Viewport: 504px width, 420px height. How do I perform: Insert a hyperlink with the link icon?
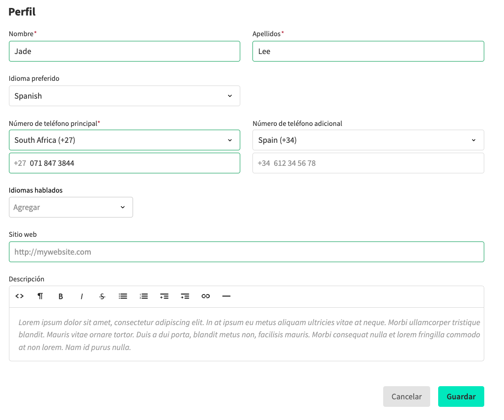[x=205, y=296]
